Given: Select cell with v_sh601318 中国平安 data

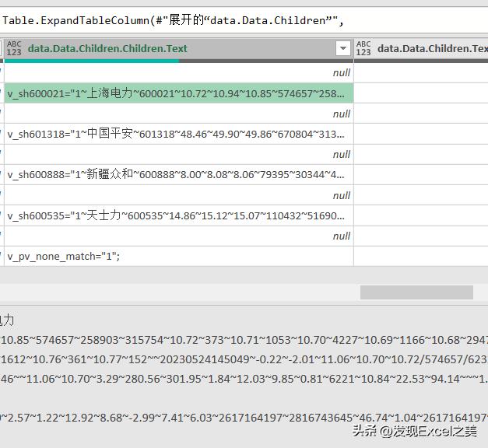Looking at the screenshot, I should [x=179, y=134].
